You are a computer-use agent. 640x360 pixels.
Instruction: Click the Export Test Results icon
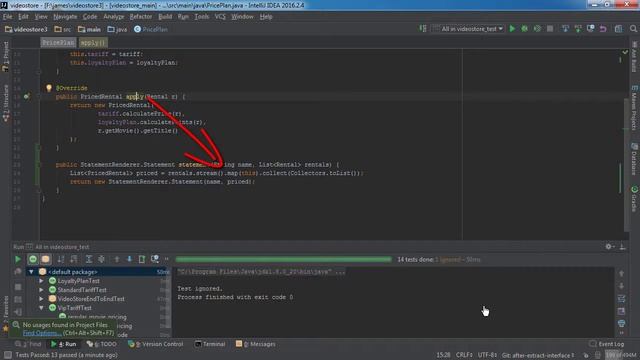pyautogui.click(x=142, y=259)
